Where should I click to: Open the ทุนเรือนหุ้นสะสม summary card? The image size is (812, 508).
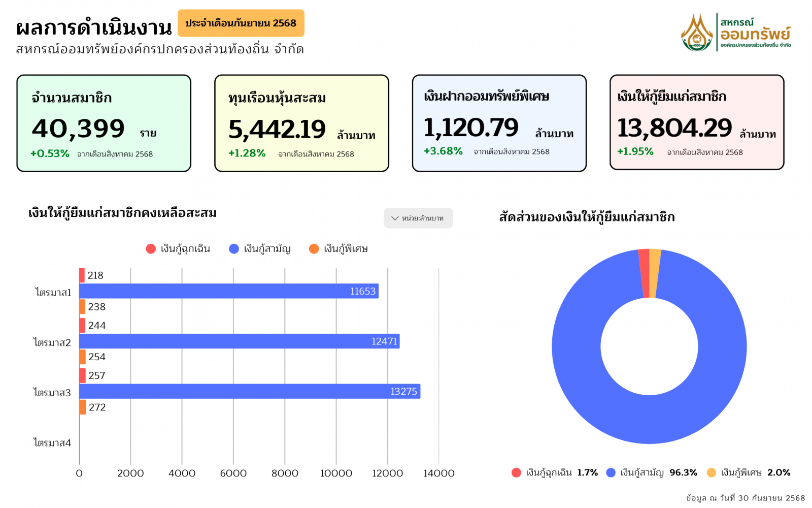(301, 123)
